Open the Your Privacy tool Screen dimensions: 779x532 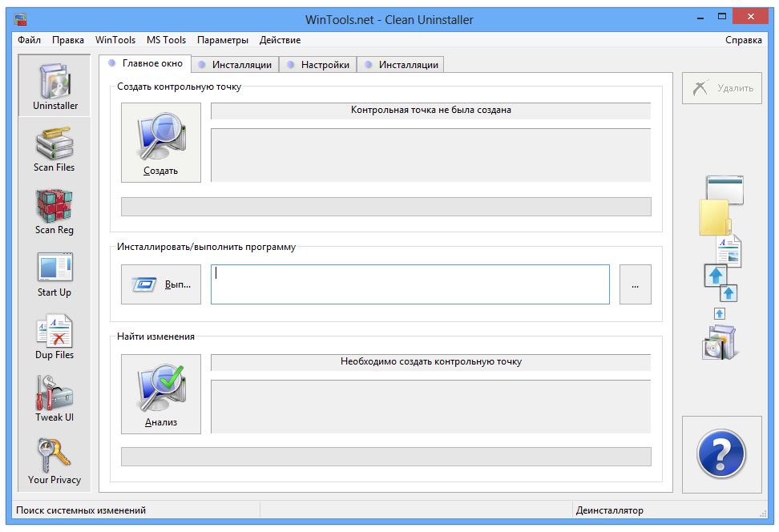click(54, 461)
